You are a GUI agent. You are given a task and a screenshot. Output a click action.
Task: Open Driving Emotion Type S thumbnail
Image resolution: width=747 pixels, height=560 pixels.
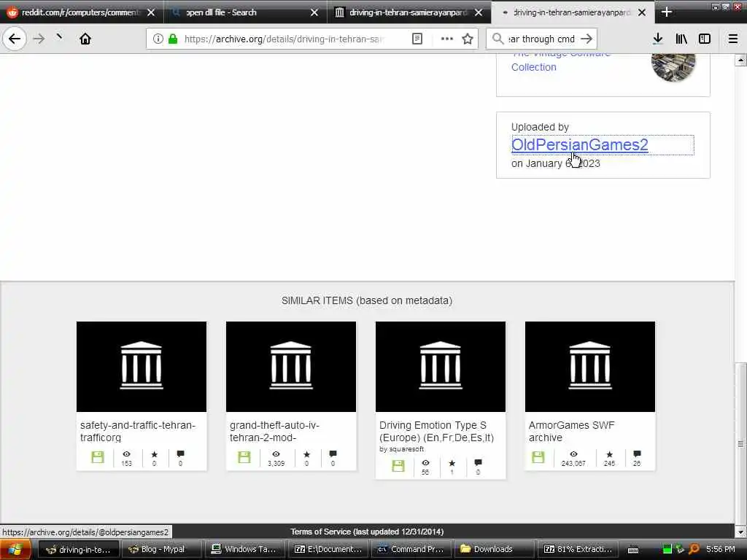(x=441, y=367)
